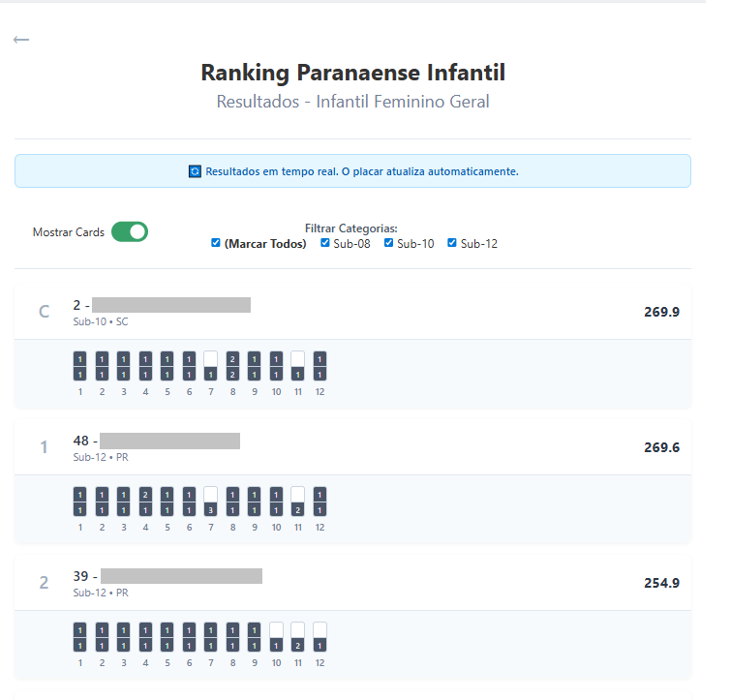The width and height of the screenshot is (730, 700).
Task: Click card 12 in competitor 39's row
Action: (319, 637)
